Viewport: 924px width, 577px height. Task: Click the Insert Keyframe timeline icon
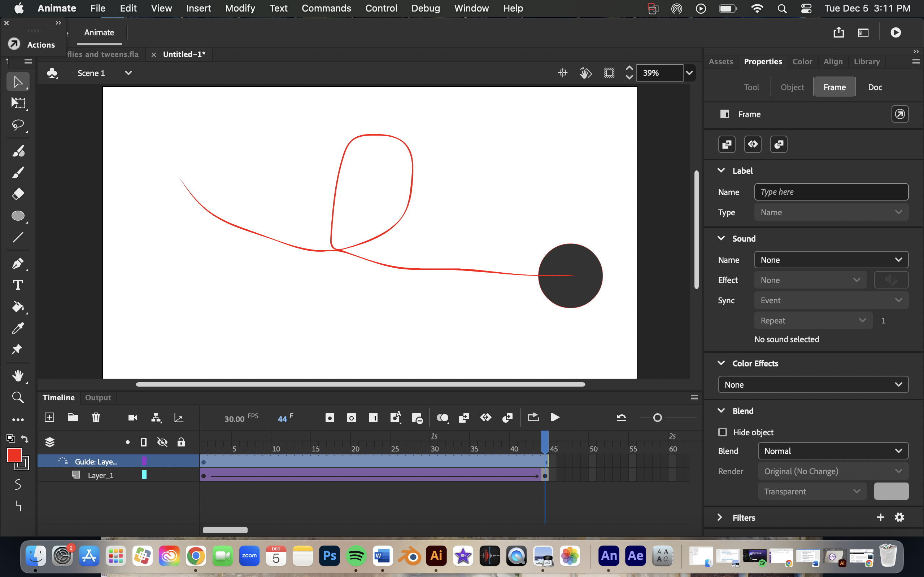tap(330, 418)
